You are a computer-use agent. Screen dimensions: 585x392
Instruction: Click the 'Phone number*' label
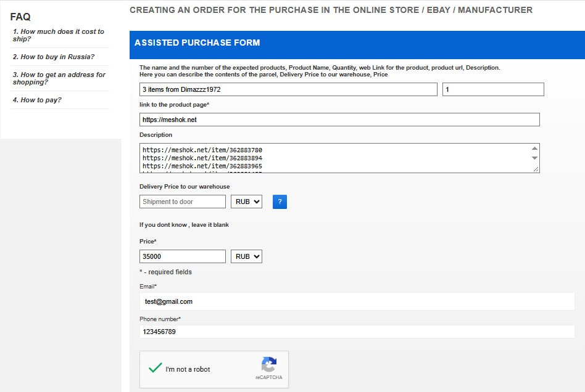(160, 319)
